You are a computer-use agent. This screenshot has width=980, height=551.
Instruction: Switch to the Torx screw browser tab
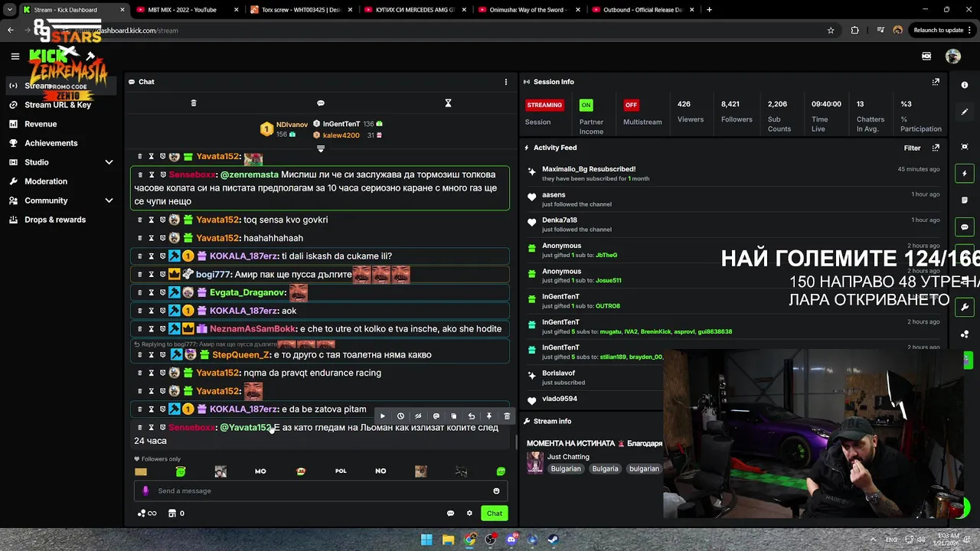click(x=301, y=10)
